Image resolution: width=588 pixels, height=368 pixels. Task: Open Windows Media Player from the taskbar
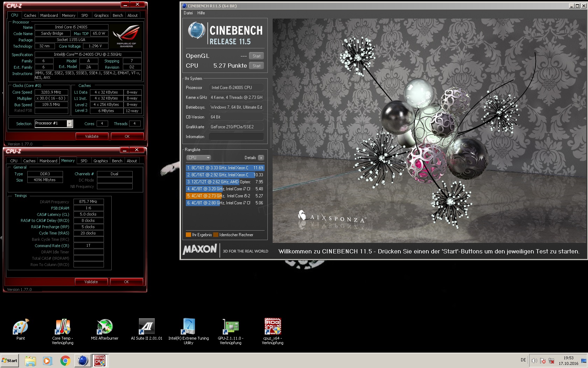(x=47, y=361)
